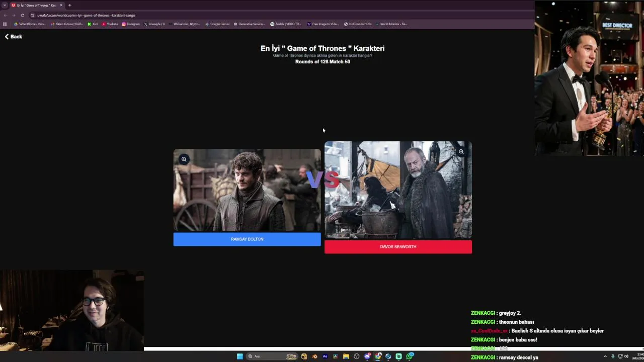
Task: Expand the tab search dropdown arrow
Action: 5,5
